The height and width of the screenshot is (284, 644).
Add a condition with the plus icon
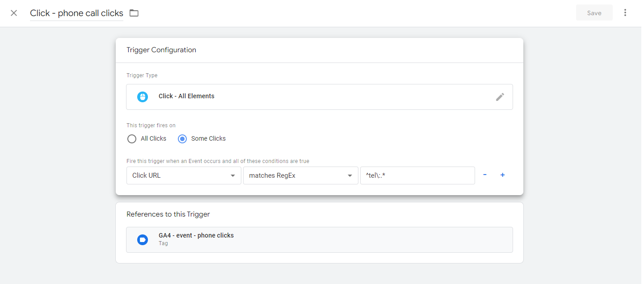(x=502, y=175)
